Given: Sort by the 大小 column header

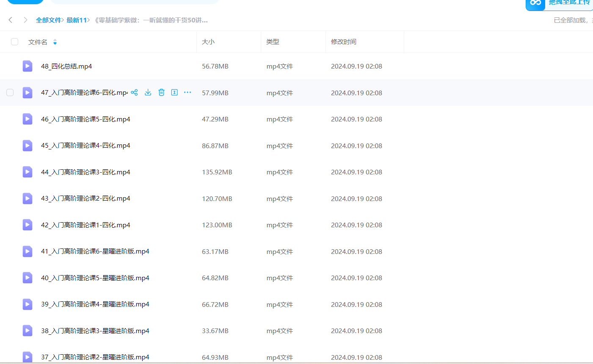Looking at the screenshot, I should tap(208, 42).
